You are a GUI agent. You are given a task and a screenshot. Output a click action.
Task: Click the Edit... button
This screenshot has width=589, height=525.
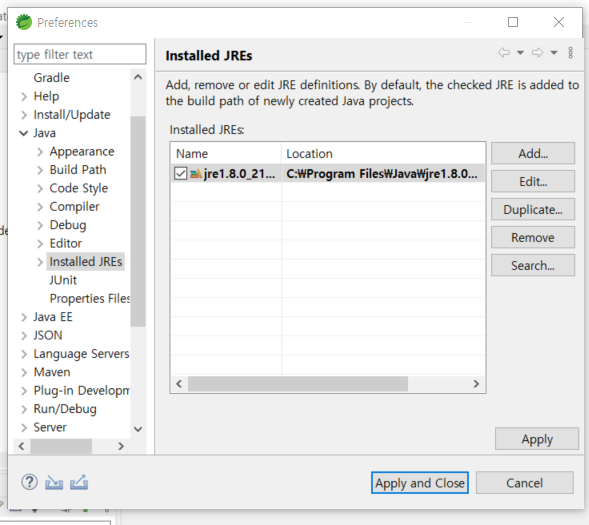533,181
